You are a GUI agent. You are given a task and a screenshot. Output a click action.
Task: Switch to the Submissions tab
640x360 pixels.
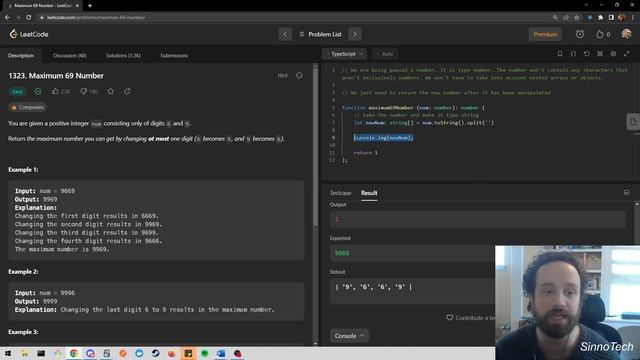point(174,56)
